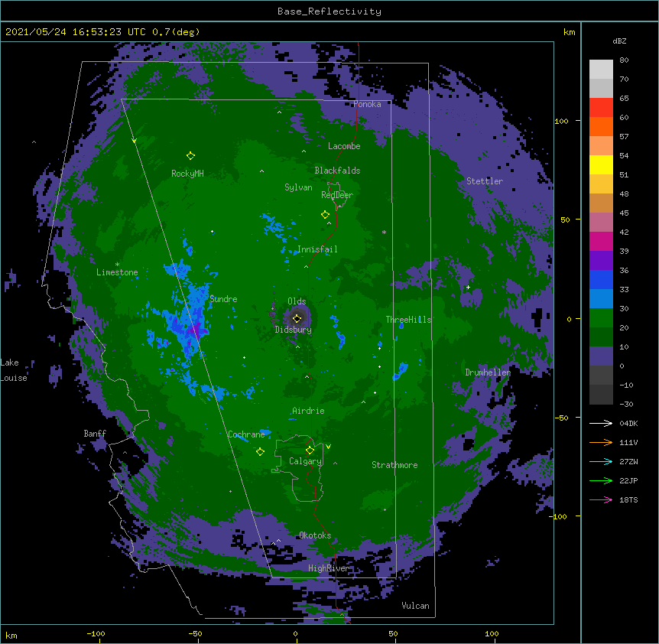Pick the magenta swatch in dBZ legend
This screenshot has height=644, width=659.
point(601,241)
